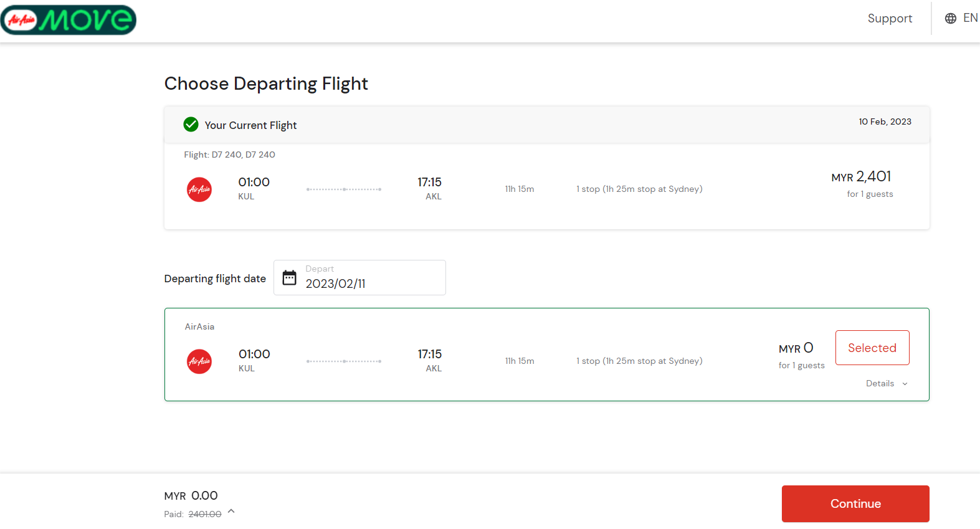
Task: Click the green checkmark beside Your Current Flight
Action: pos(191,125)
